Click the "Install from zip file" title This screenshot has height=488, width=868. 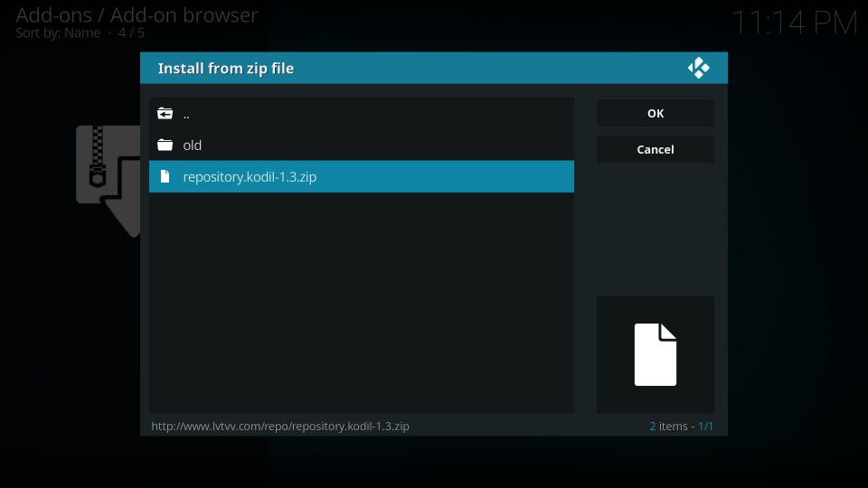coord(226,69)
